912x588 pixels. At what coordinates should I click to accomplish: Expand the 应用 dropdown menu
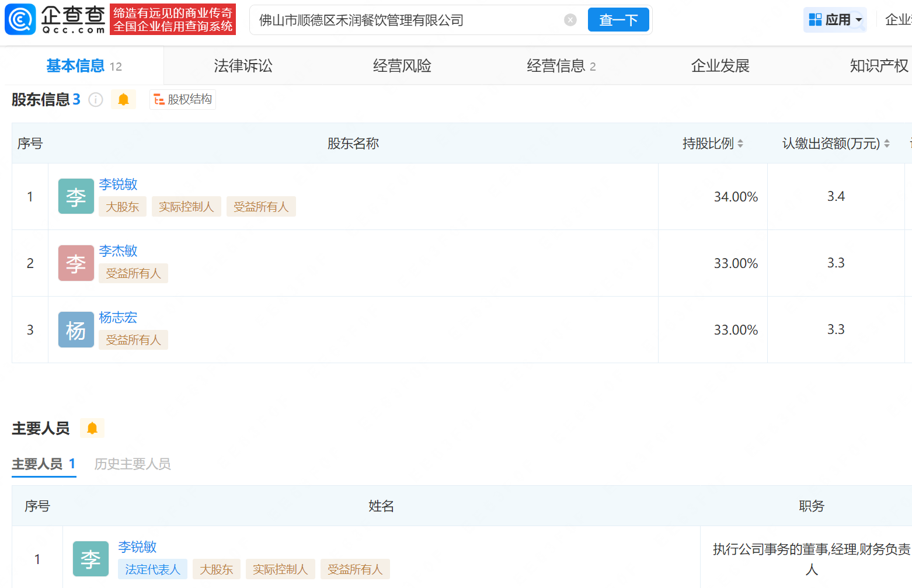pos(835,20)
